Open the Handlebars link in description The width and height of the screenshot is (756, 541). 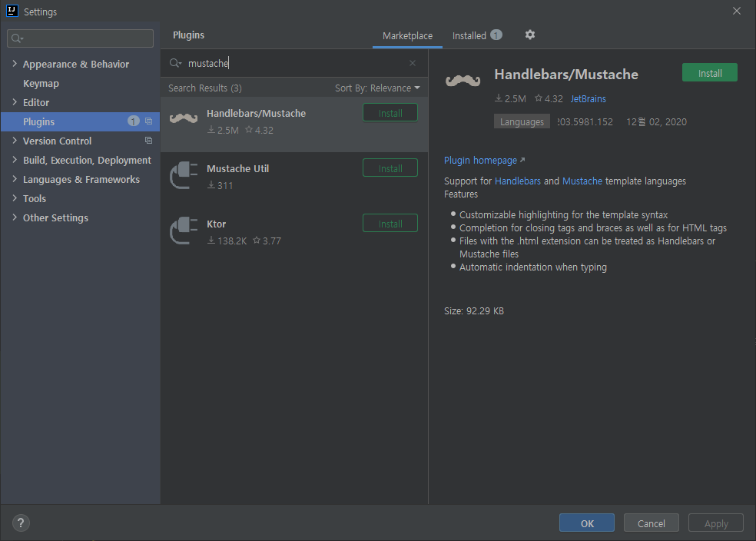coord(518,181)
